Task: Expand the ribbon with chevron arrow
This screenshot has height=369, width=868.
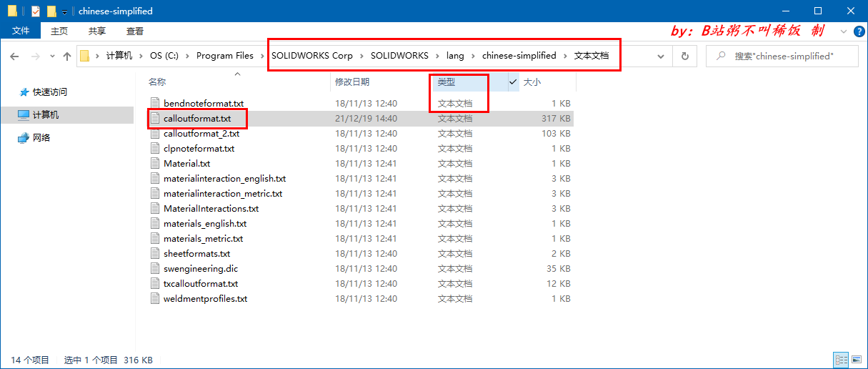Action: tap(844, 31)
